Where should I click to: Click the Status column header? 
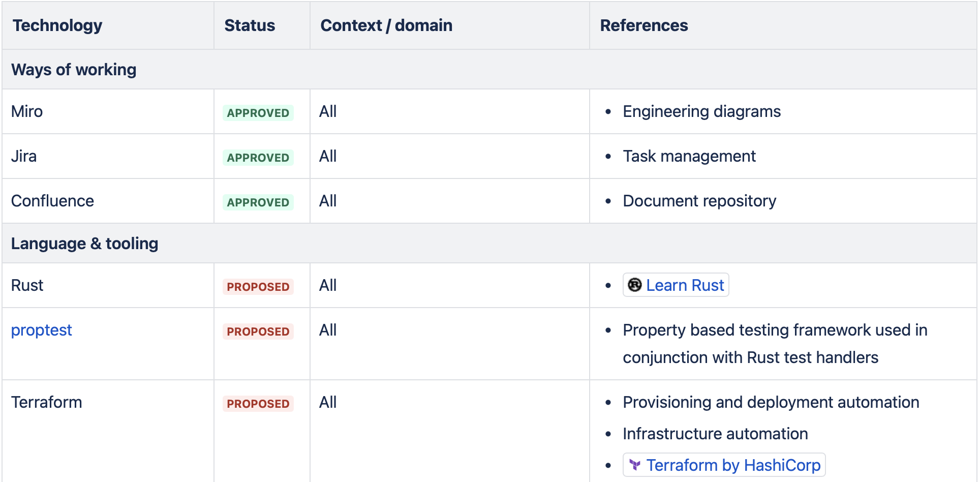tap(249, 25)
